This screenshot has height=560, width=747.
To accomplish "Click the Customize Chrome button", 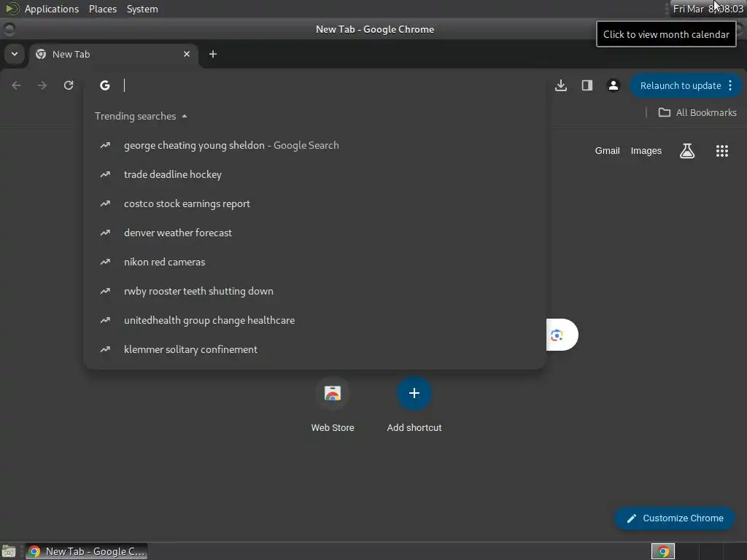I will pos(675,518).
